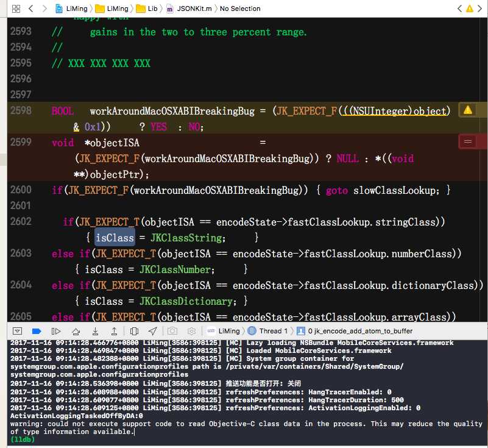The width and height of the screenshot is (488, 448).
Task: Click red error badge on line 2599
Action: tap(468, 142)
